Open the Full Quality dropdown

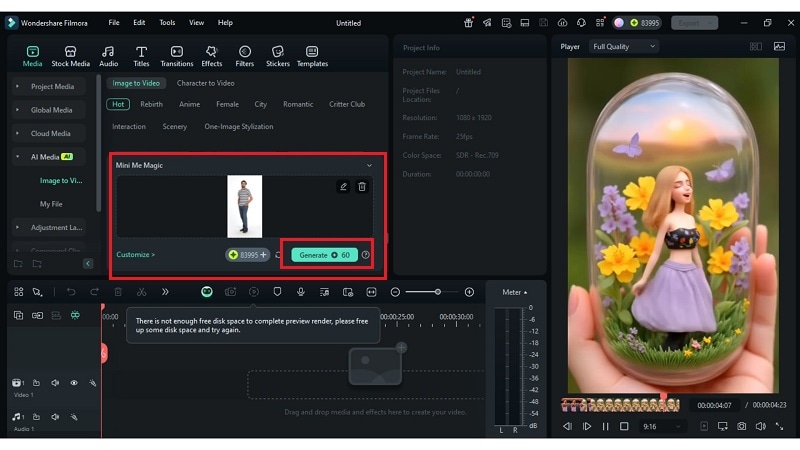click(624, 46)
